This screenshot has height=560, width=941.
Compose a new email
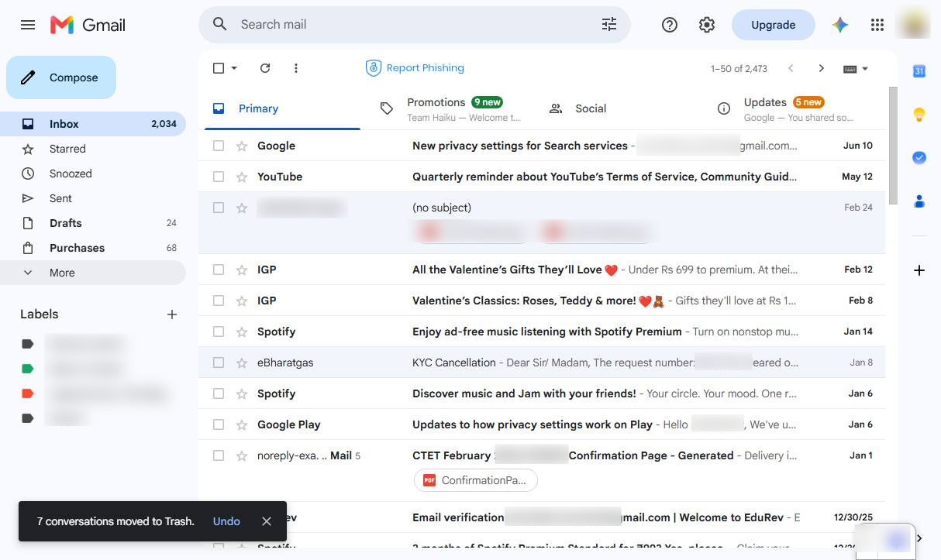(x=61, y=77)
